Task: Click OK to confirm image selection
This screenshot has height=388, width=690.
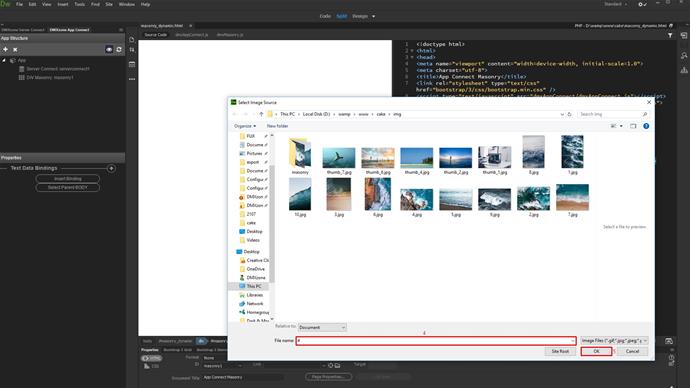Action: pyautogui.click(x=596, y=351)
